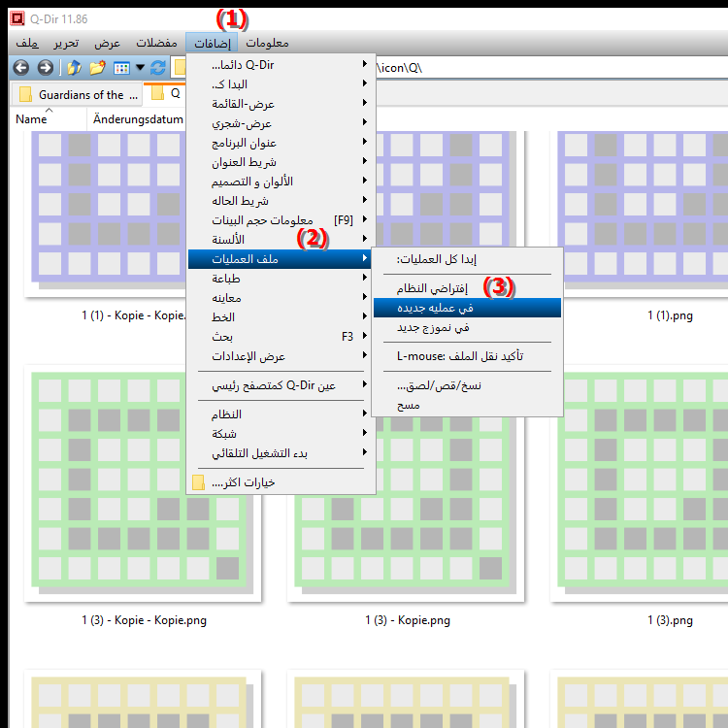Close the إضافات menu from the menu bar
This screenshot has height=728, width=728.
pyautogui.click(x=212, y=43)
